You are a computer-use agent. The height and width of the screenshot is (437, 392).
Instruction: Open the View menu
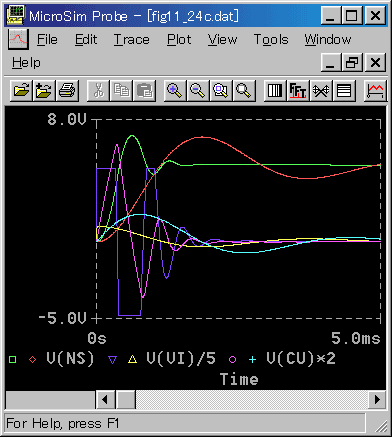[222, 40]
